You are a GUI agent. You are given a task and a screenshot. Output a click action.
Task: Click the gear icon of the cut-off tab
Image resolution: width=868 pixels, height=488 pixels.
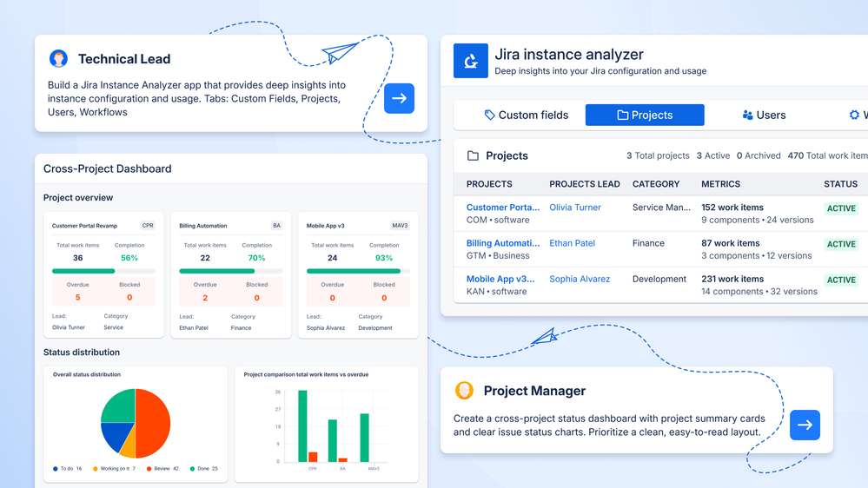coord(854,115)
